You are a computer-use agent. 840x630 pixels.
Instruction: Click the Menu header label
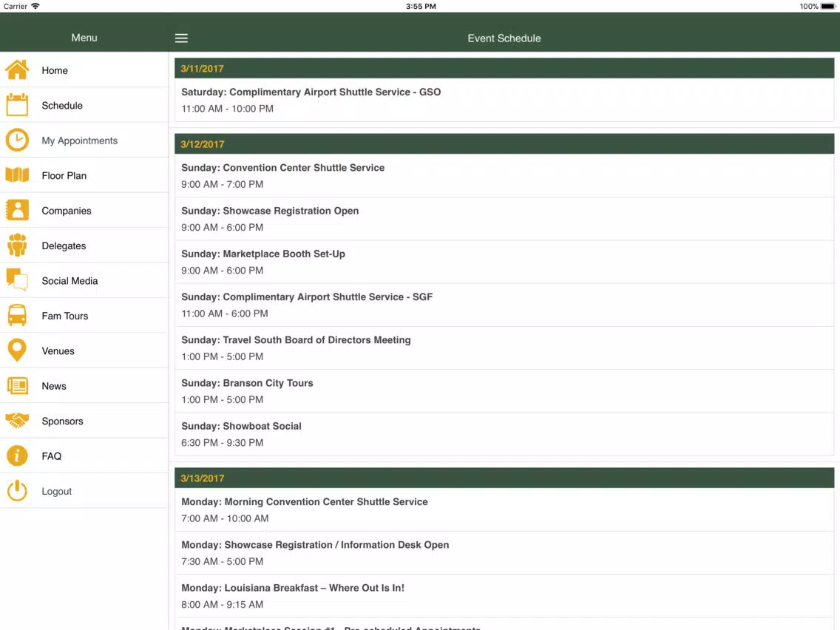click(84, 38)
